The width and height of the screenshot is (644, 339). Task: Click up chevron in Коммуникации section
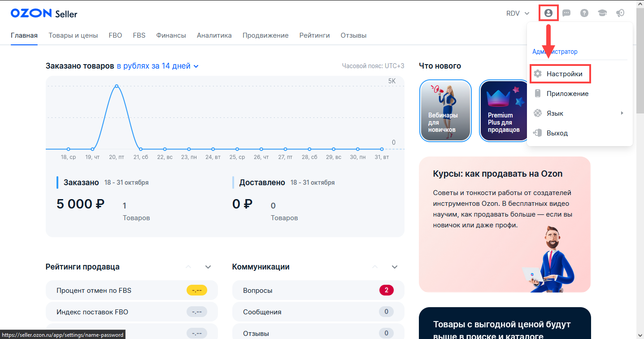click(x=375, y=267)
